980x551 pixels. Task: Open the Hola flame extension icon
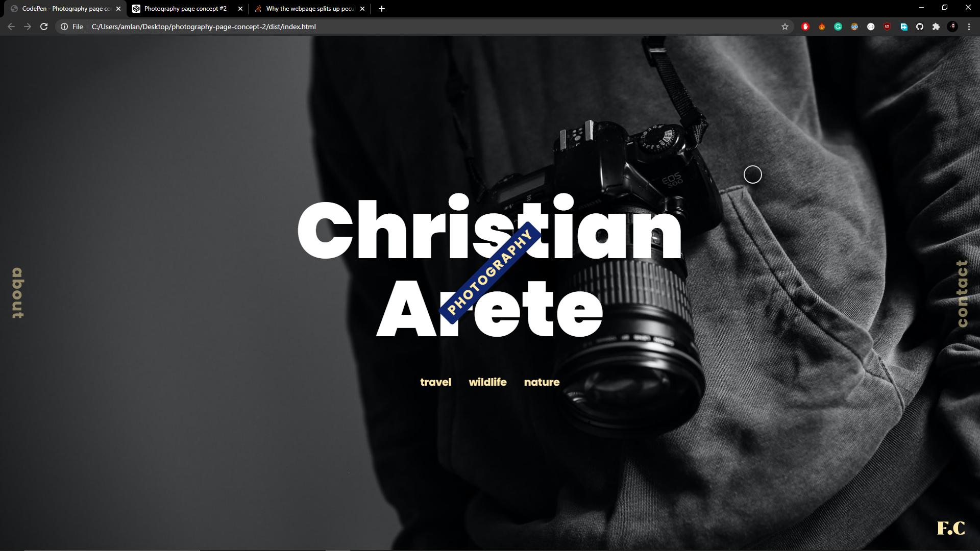(x=822, y=27)
